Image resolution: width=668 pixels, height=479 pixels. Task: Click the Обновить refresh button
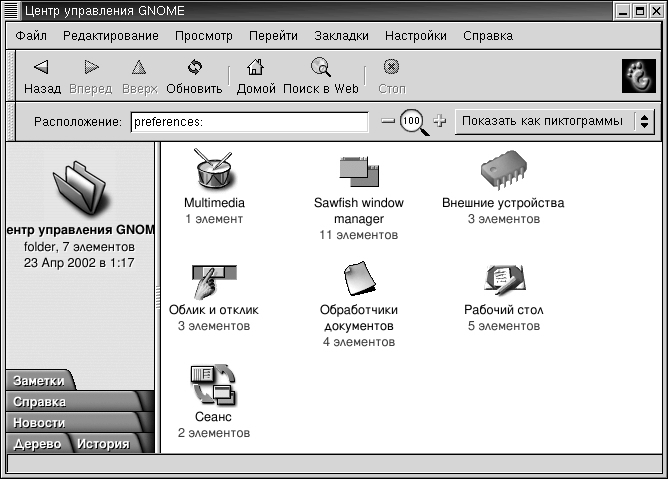pyautogui.click(x=194, y=76)
